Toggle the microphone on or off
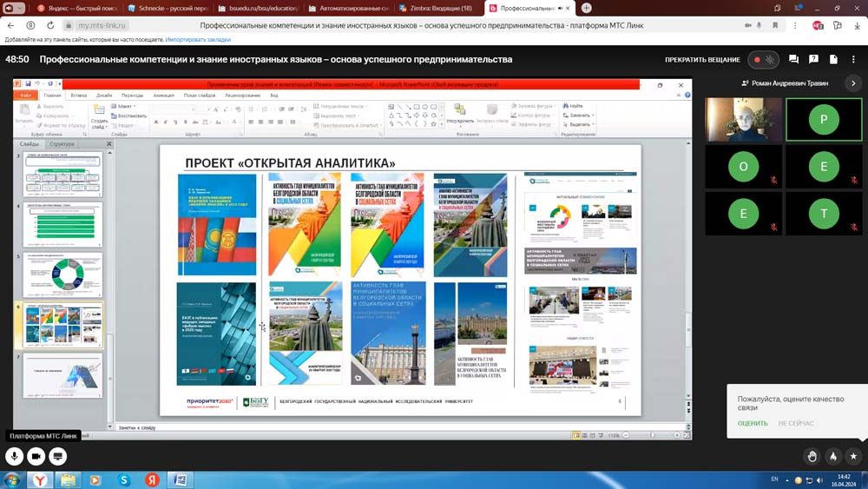The height and width of the screenshot is (489, 868). tap(15, 456)
